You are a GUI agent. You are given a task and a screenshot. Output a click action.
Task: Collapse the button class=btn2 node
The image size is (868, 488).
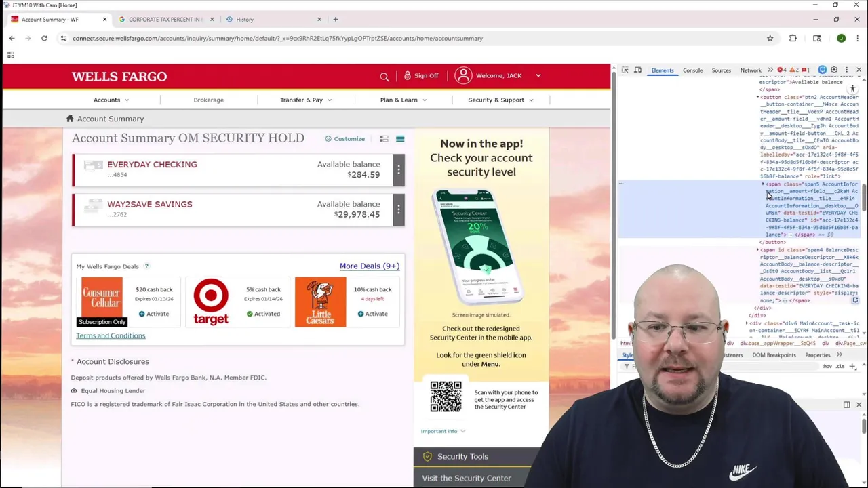758,97
